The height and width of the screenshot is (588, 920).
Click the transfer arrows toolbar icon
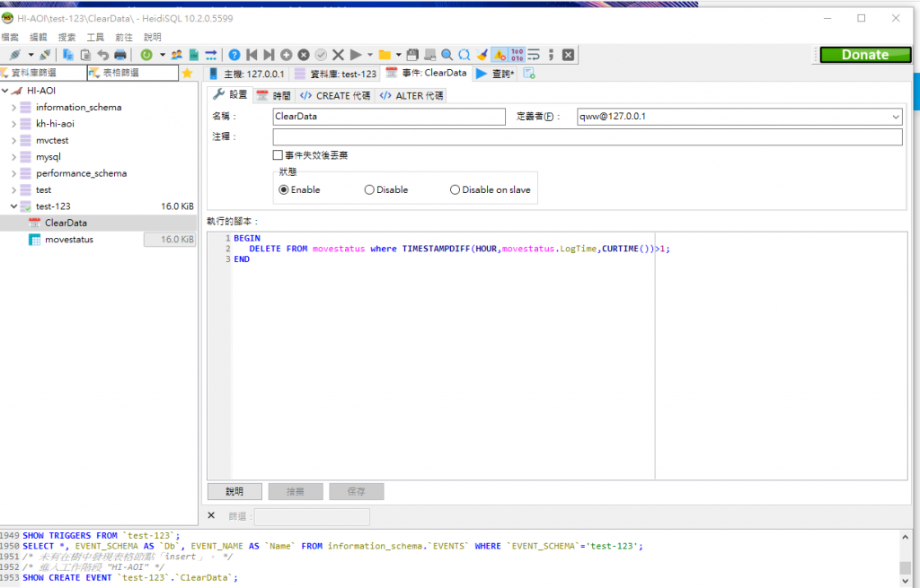[210, 55]
